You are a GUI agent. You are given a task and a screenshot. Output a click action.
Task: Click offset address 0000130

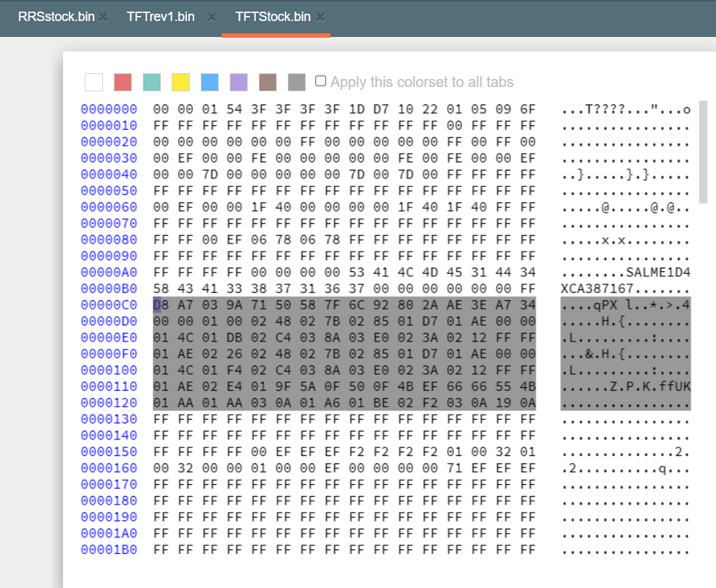(x=109, y=419)
